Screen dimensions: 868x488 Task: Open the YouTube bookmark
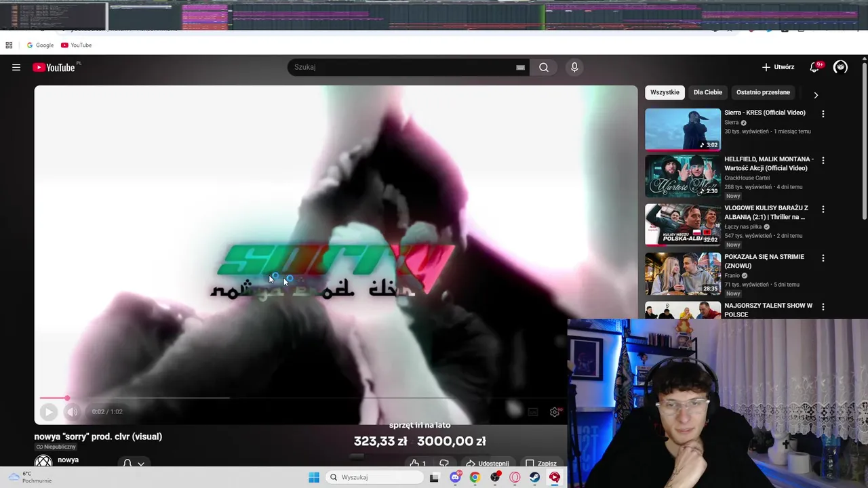[x=76, y=45]
